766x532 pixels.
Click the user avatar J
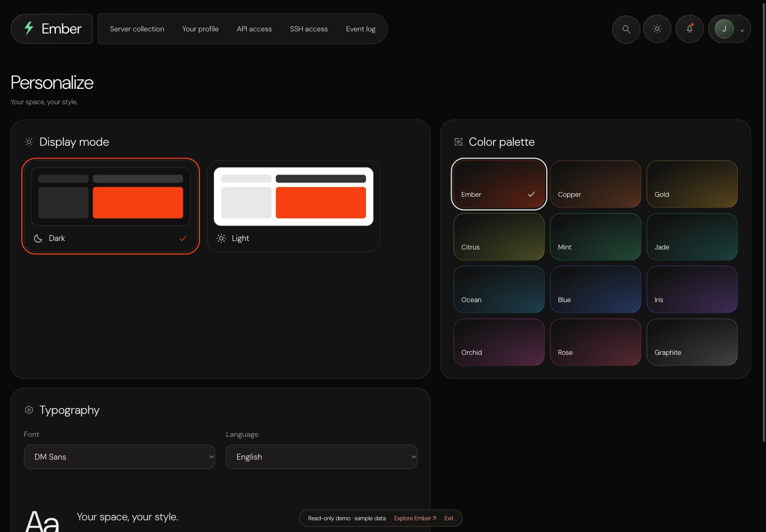click(x=724, y=29)
